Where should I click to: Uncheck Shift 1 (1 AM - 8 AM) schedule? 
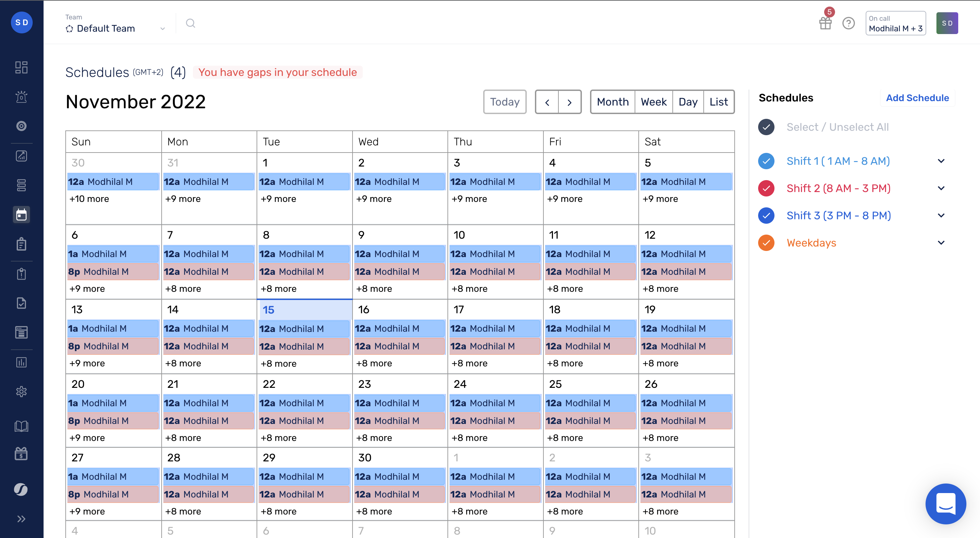point(766,161)
